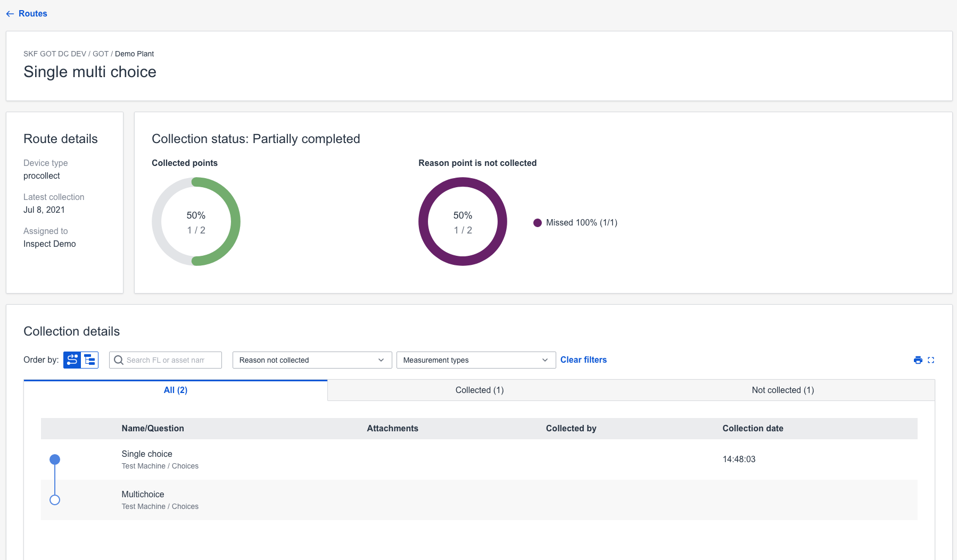Click the search magnifier icon
Viewport: 957px width, 560px height.
119,360
